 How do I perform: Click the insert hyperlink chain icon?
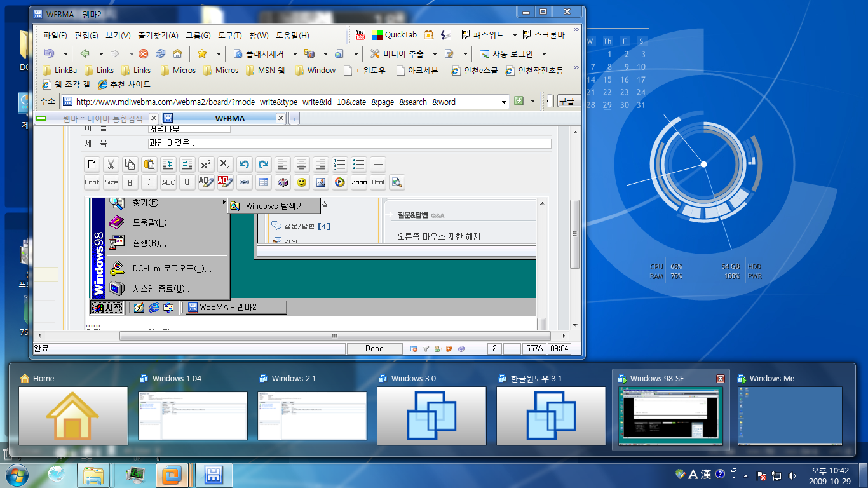coord(245,182)
